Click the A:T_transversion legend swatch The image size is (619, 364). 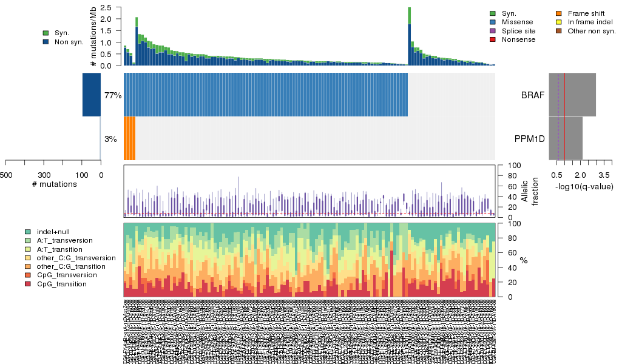coord(28,241)
